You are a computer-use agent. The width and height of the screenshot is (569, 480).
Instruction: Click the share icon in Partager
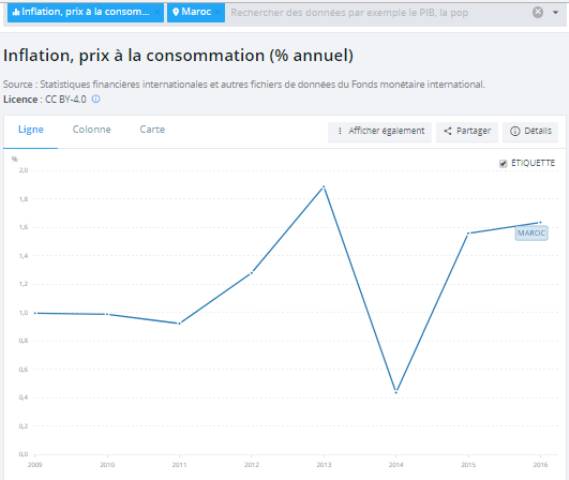(x=448, y=131)
